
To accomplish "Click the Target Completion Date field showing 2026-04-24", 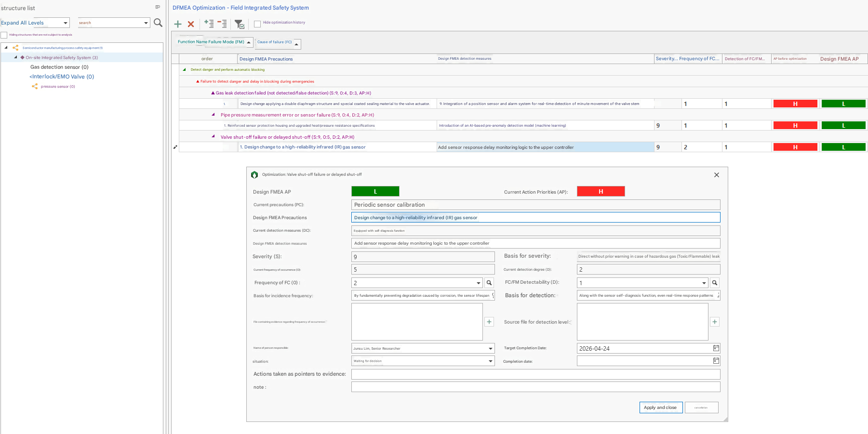I will [644, 348].
